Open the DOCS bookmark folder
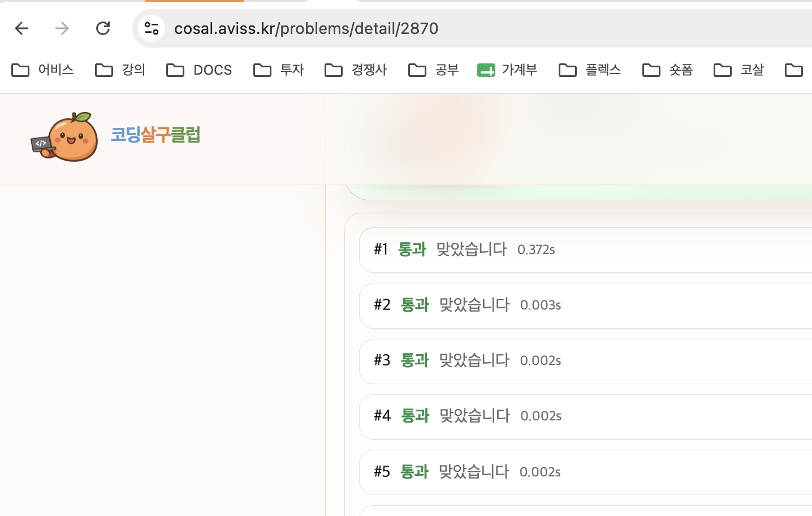Image resolution: width=812 pixels, height=516 pixels. coord(199,70)
